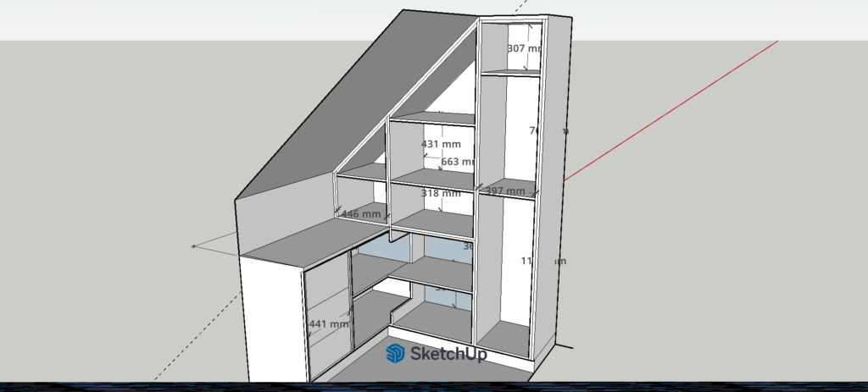868x392 pixels.
Task: Click the SketchUp logo icon
Action: [x=395, y=354]
